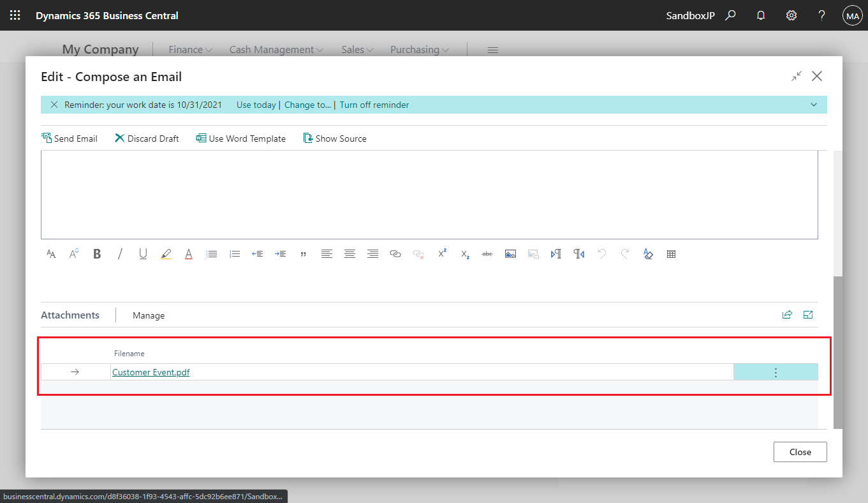Insert an image into the email body
This screenshot has width=868, height=503.
[510, 253]
